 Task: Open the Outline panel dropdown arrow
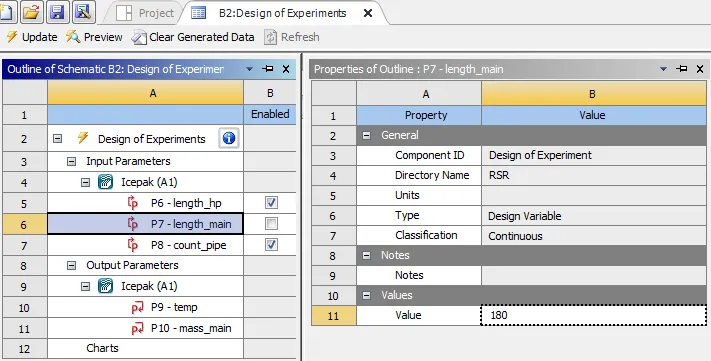pyautogui.click(x=249, y=69)
